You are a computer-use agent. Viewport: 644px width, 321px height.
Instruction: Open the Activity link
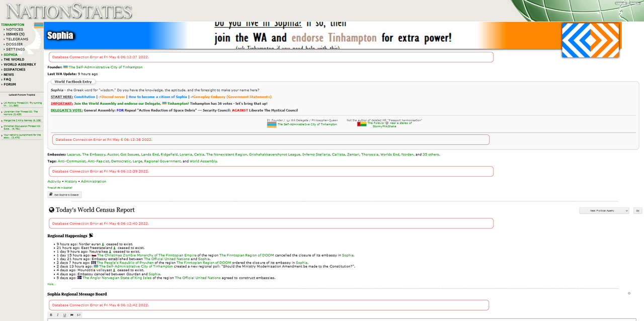(x=54, y=181)
